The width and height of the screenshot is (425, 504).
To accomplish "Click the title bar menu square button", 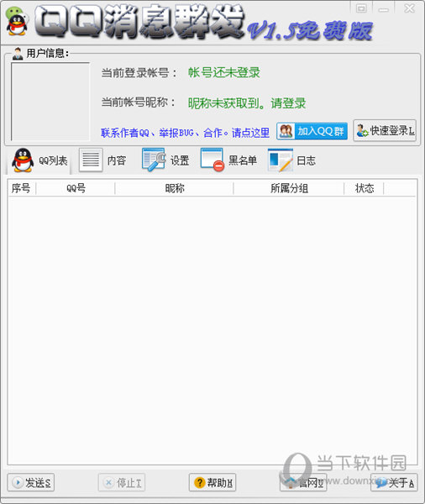I will (x=361, y=8).
